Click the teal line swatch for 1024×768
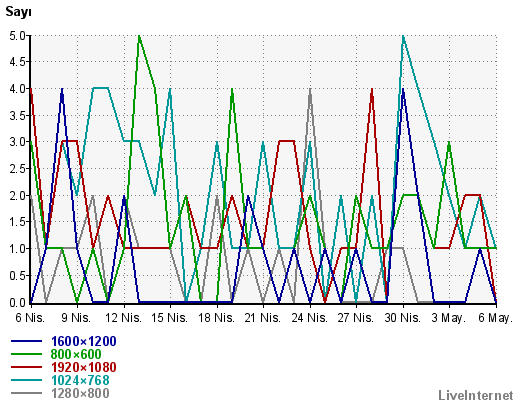The image size is (520, 405). tap(27, 380)
